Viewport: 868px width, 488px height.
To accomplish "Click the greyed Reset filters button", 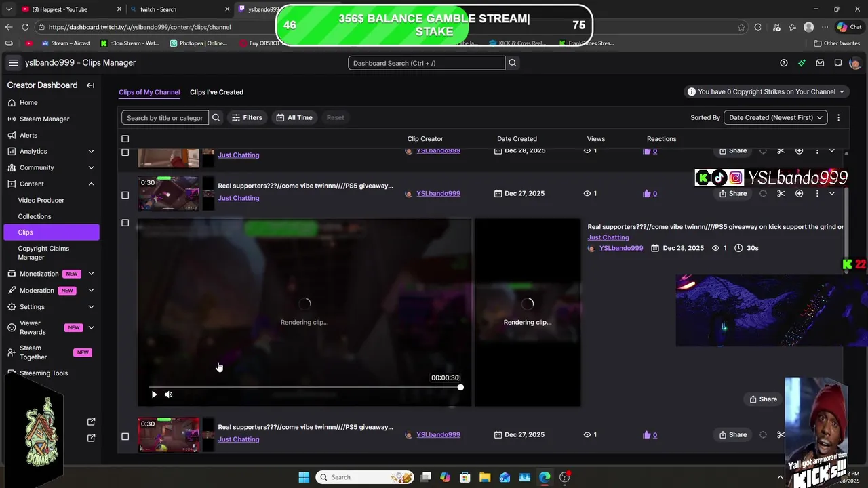I will tap(335, 117).
